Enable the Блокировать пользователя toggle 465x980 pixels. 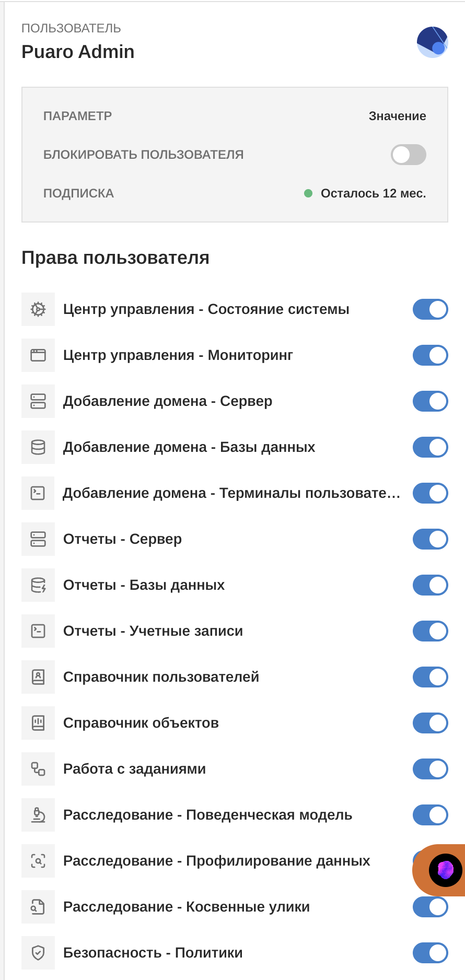pos(408,155)
